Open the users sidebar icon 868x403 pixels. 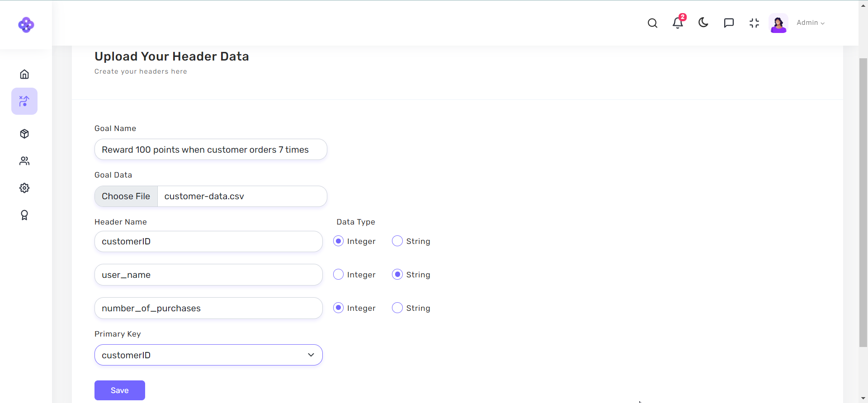(x=24, y=161)
